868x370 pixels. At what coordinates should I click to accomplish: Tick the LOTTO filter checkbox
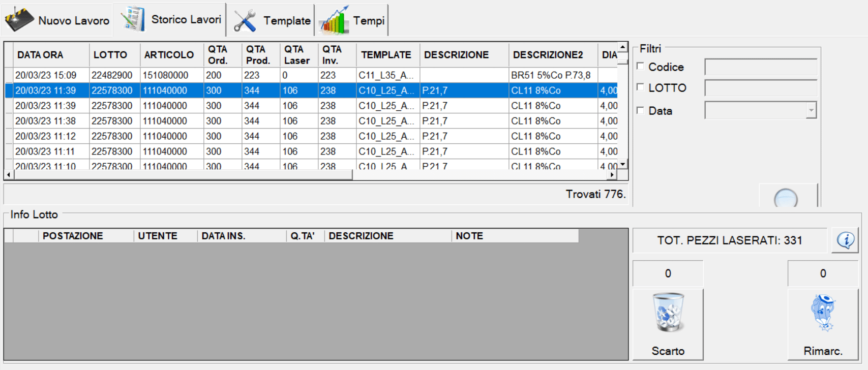(x=641, y=87)
